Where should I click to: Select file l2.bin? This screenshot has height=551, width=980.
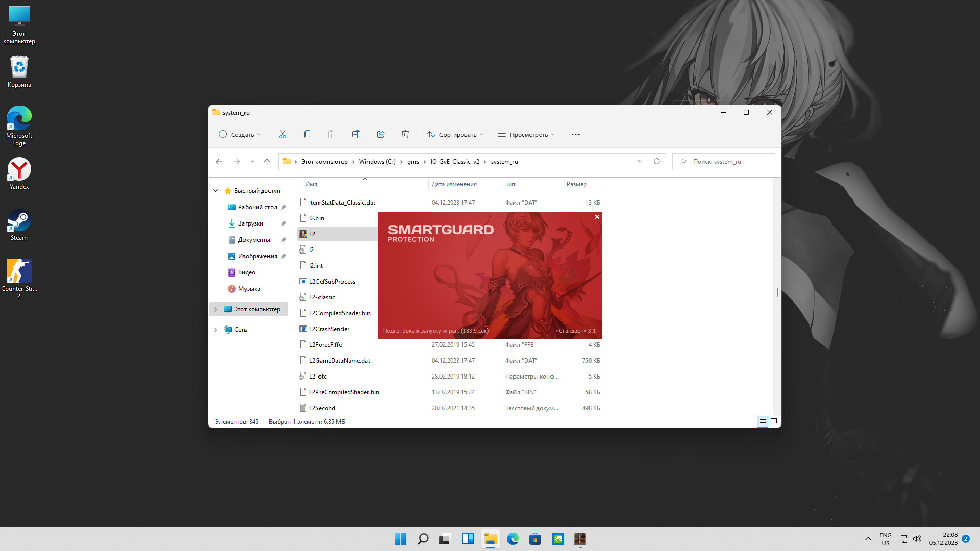316,218
